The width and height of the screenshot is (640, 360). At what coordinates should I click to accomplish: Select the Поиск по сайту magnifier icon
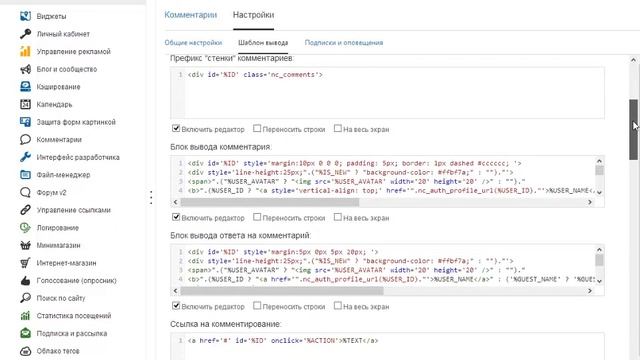25,298
